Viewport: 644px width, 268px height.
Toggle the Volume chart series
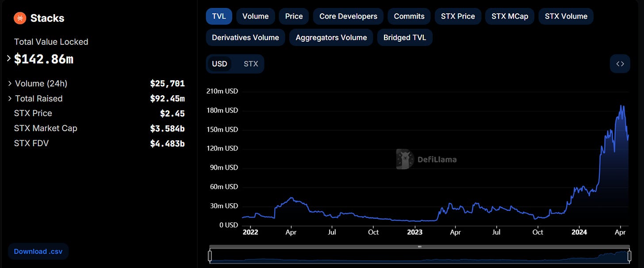click(256, 16)
